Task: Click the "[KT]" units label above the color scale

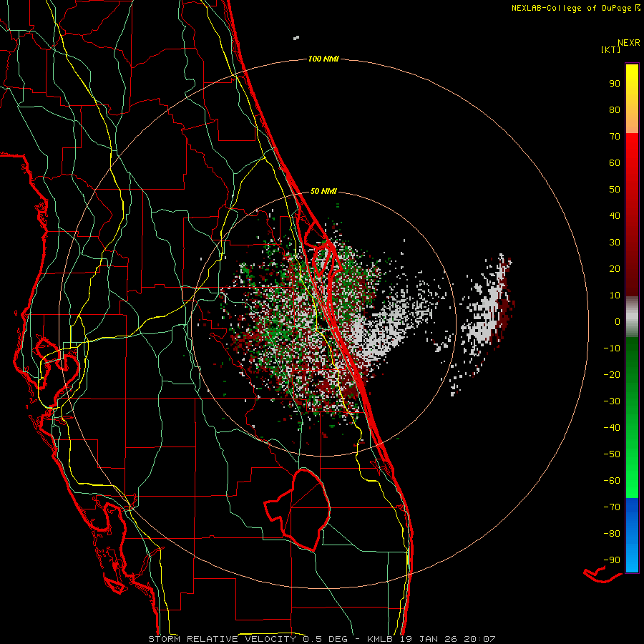Action: [x=611, y=49]
